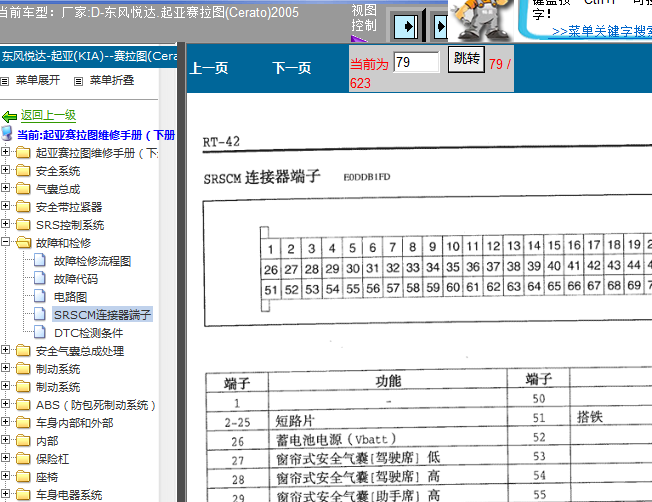The height and width of the screenshot is (502, 652).
Task: Open 故障代码 in the tree
Action: (x=76, y=279)
